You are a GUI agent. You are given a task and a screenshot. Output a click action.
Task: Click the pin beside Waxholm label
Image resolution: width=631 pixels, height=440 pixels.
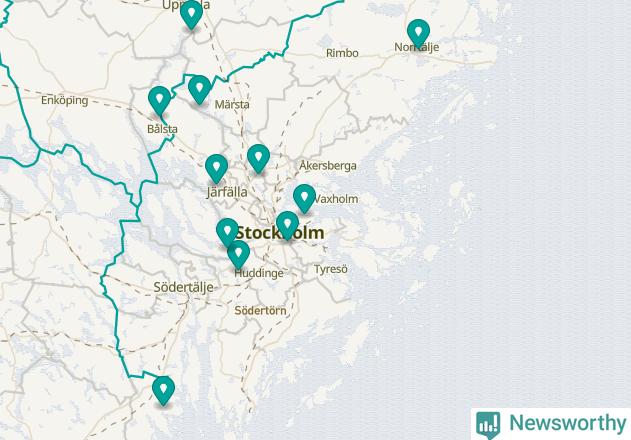click(304, 199)
